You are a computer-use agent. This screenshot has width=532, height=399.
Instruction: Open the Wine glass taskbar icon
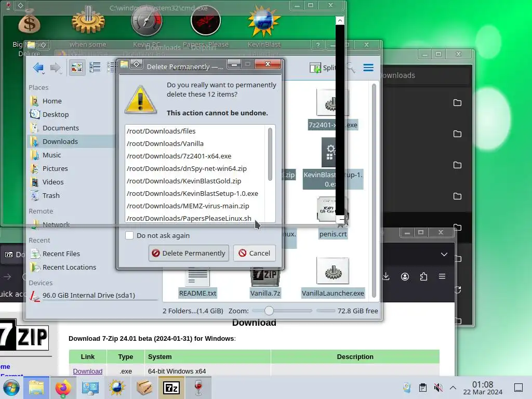pos(198,388)
